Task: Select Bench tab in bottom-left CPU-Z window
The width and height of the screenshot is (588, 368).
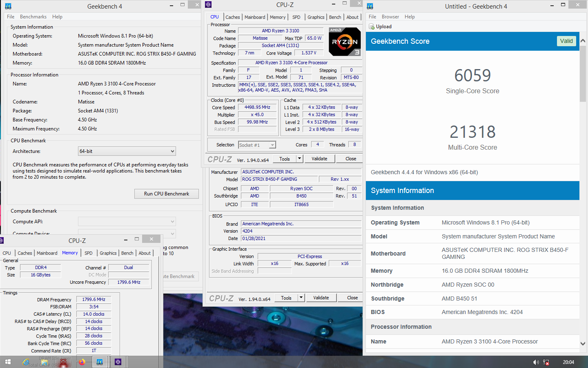Action: point(127,253)
